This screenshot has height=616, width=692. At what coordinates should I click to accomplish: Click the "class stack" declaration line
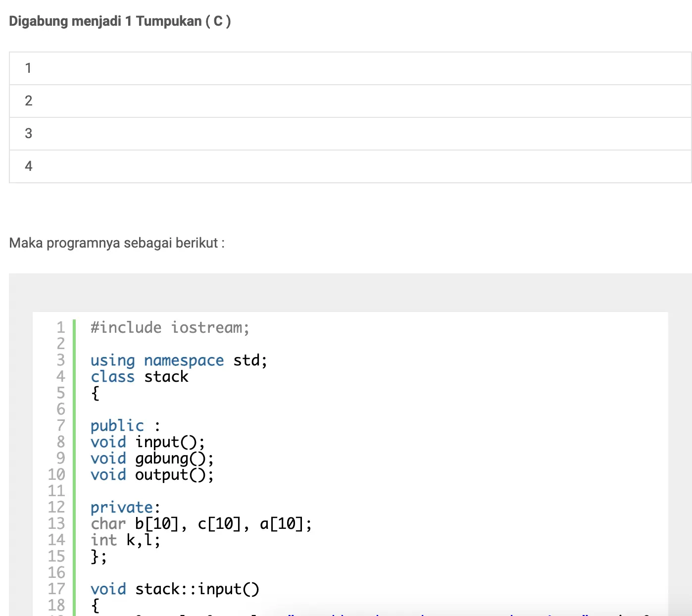coord(139,377)
